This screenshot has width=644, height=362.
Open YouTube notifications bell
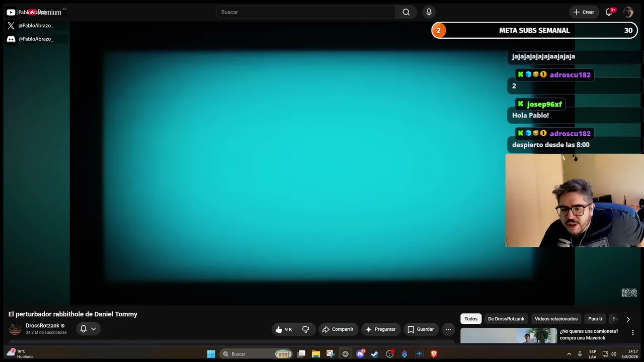point(609,12)
